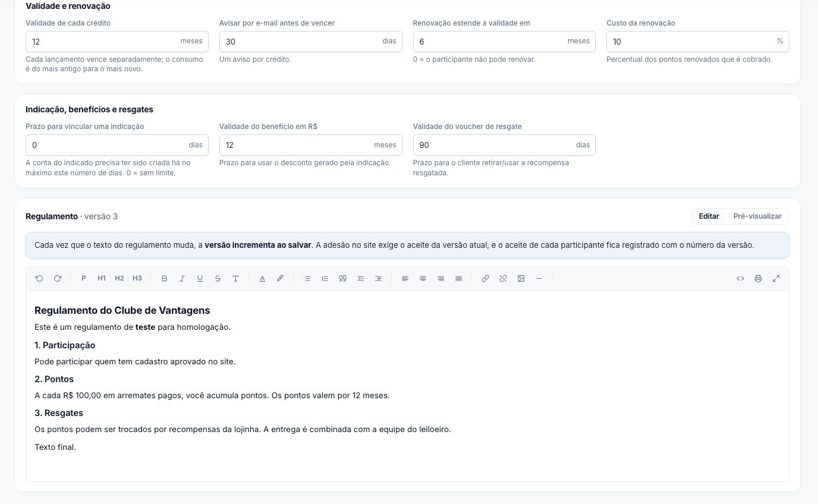Viewport: 818px width, 504px height.
Task: Insert a bulleted list
Action: click(307, 278)
